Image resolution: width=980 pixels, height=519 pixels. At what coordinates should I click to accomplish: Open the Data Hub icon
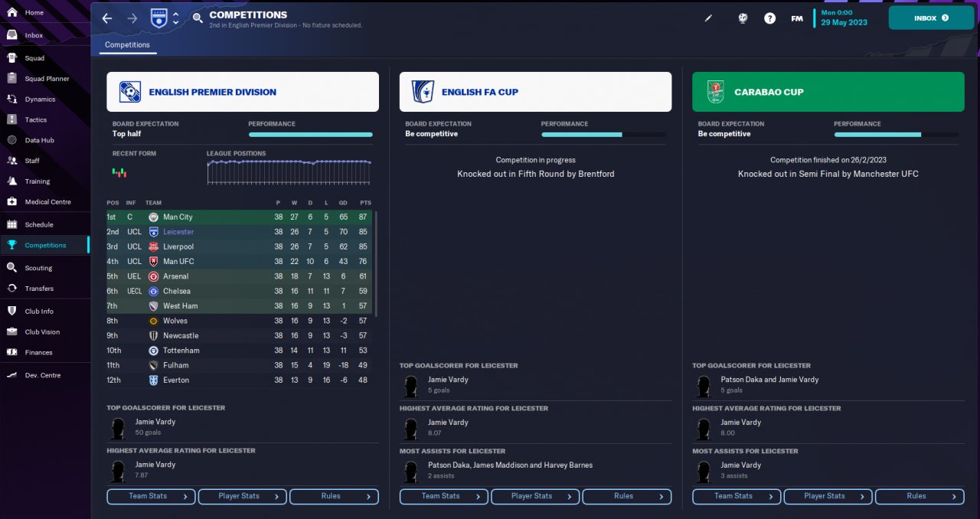click(x=11, y=141)
